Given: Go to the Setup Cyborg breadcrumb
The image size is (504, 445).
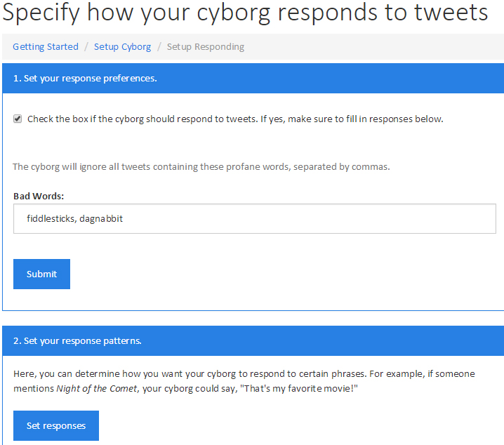Looking at the screenshot, I should 122,47.
